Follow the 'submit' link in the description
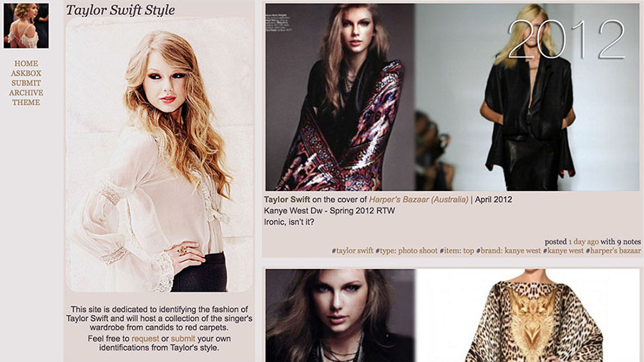Screen dimensions: 644x362 tap(182, 338)
